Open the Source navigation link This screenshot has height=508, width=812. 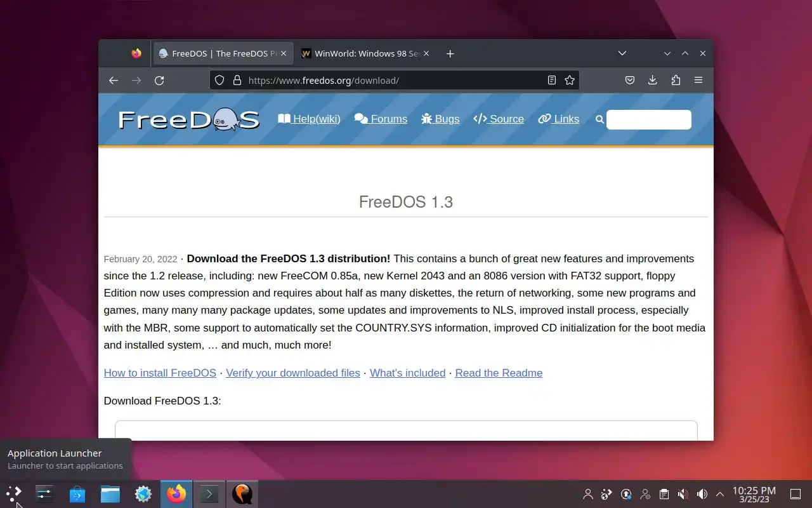point(499,119)
